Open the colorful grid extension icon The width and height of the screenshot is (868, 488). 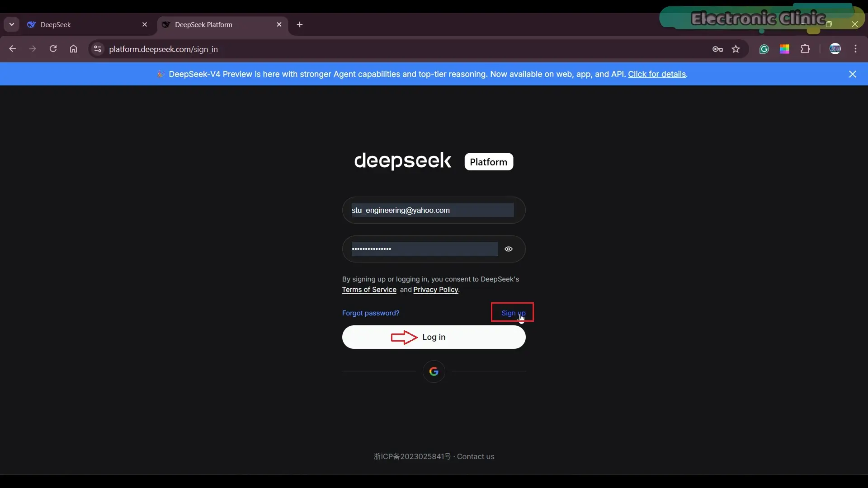point(784,49)
